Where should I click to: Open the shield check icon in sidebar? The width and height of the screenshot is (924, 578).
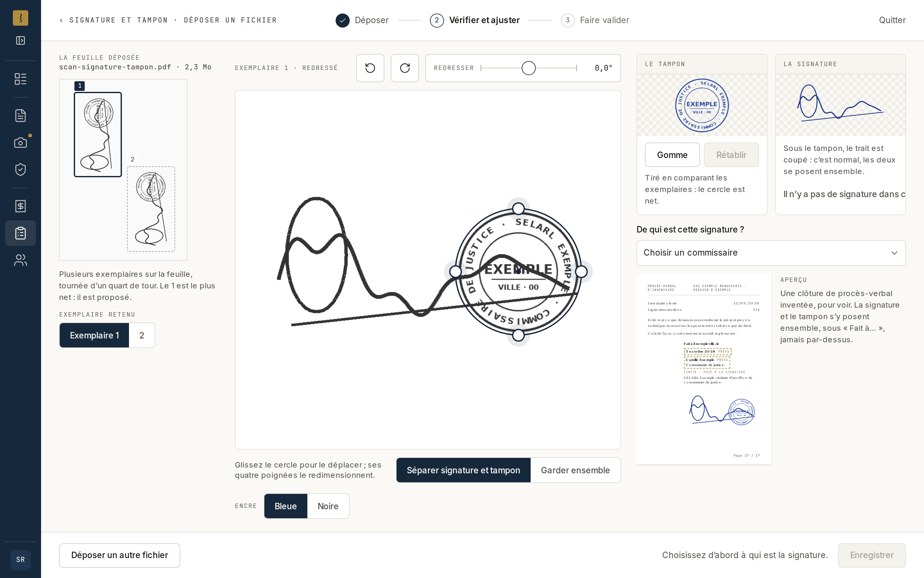20,170
